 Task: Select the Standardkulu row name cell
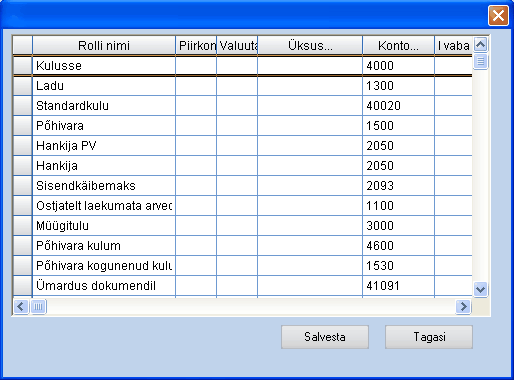click(104, 106)
